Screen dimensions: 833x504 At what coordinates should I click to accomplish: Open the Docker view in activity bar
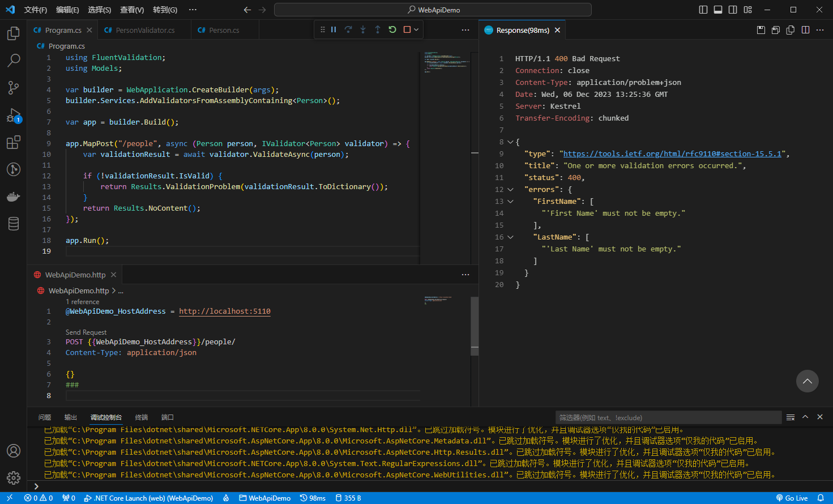pos(14,197)
